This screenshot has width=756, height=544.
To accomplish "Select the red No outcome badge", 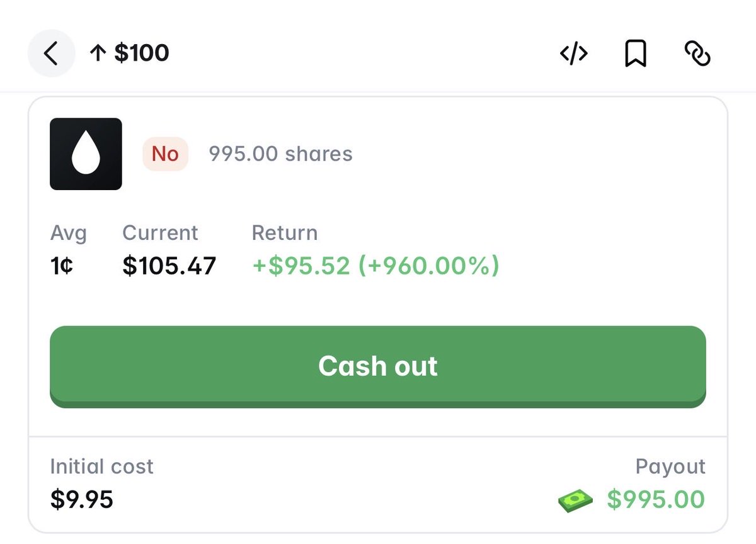I will pos(165,154).
